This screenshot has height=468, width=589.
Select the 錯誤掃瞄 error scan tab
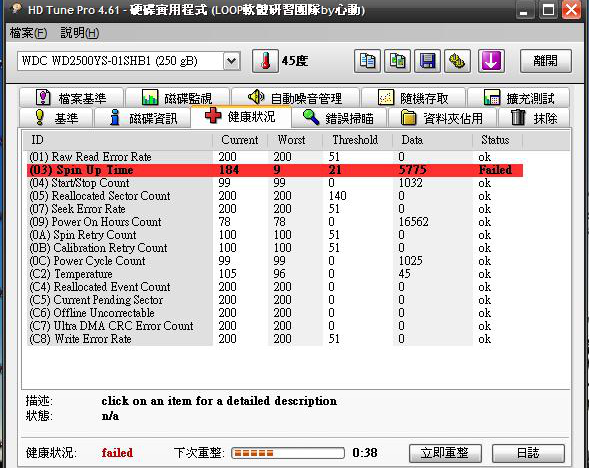[x=339, y=118]
